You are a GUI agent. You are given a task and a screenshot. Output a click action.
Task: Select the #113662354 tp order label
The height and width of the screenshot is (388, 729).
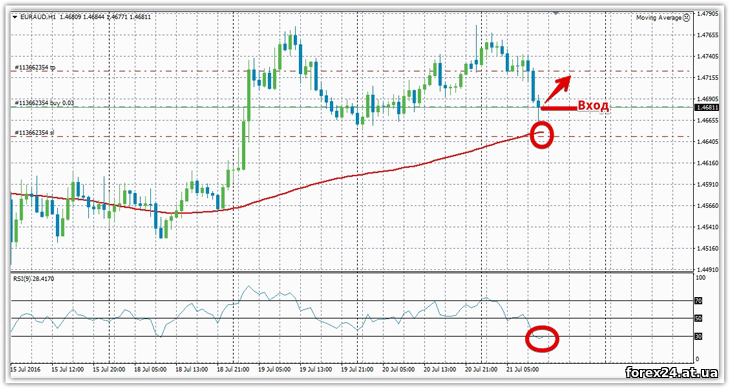coord(35,68)
